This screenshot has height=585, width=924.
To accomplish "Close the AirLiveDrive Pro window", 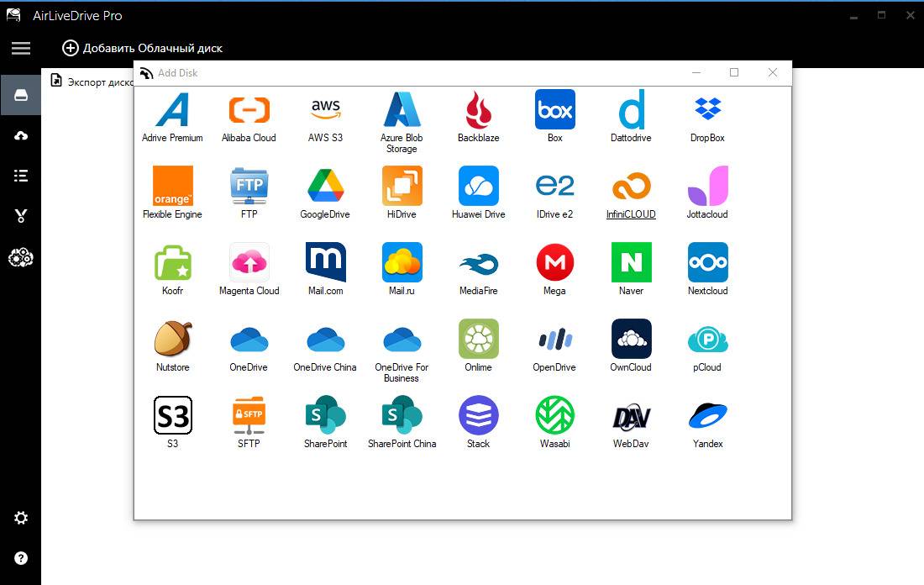I will coord(910,16).
